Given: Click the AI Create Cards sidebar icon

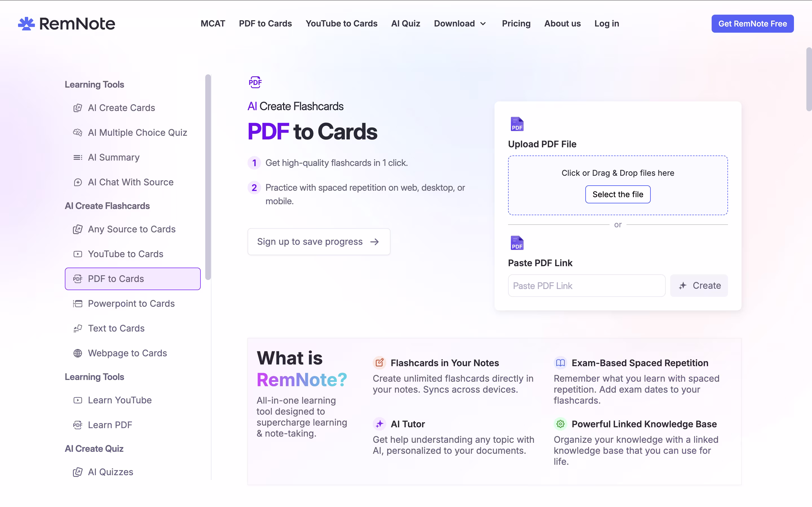Looking at the screenshot, I should click(x=78, y=108).
